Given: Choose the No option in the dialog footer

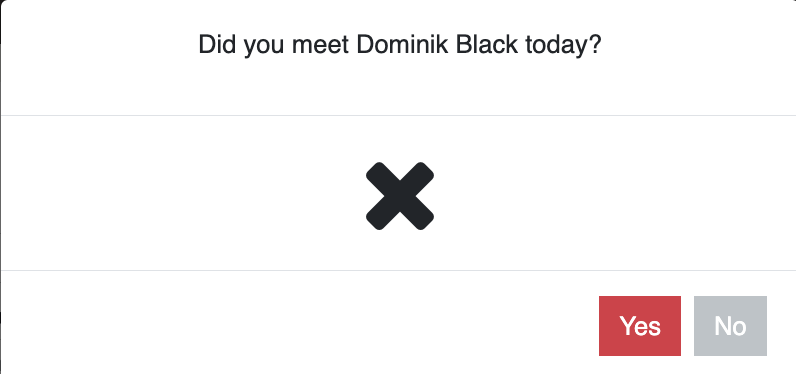Looking at the screenshot, I should [x=730, y=326].
